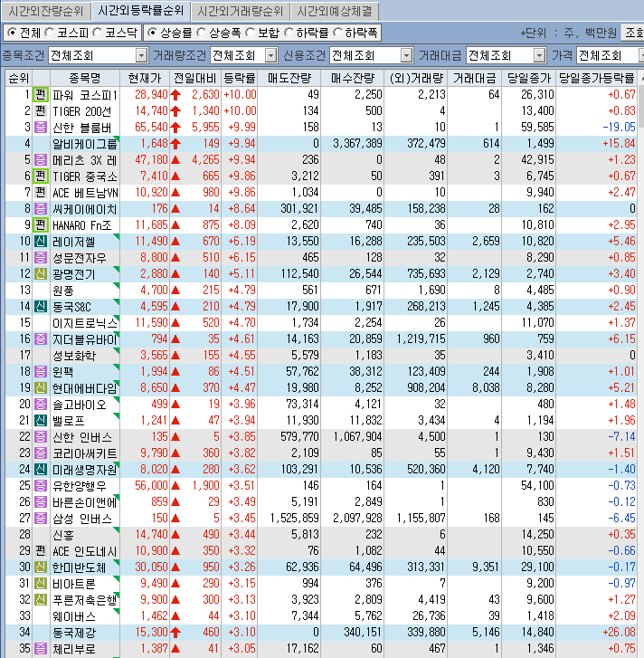Sort by 매도잔량 column header

(x=289, y=78)
